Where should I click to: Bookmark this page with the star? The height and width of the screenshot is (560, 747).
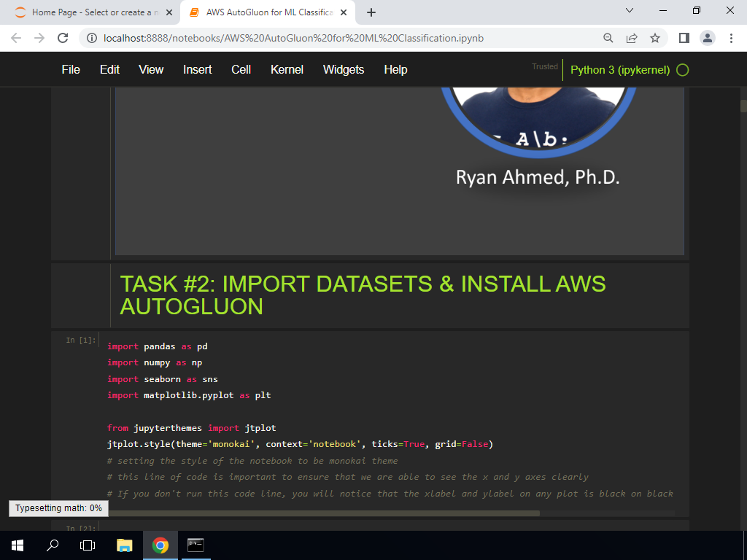pyautogui.click(x=655, y=38)
